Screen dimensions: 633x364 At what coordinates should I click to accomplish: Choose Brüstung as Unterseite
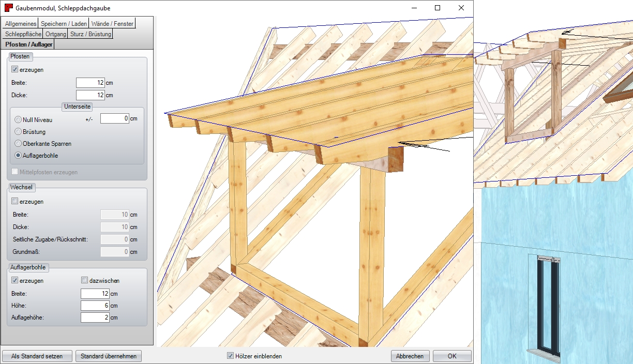point(18,132)
